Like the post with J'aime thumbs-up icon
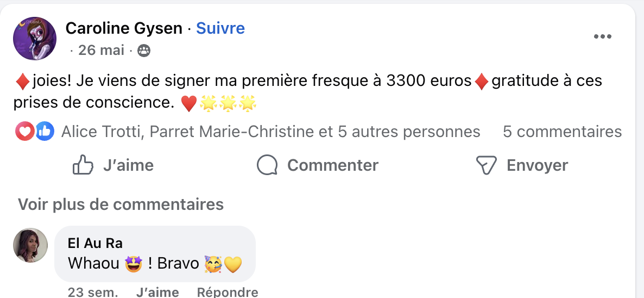This screenshot has height=298, width=644. click(x=83, y=165)
